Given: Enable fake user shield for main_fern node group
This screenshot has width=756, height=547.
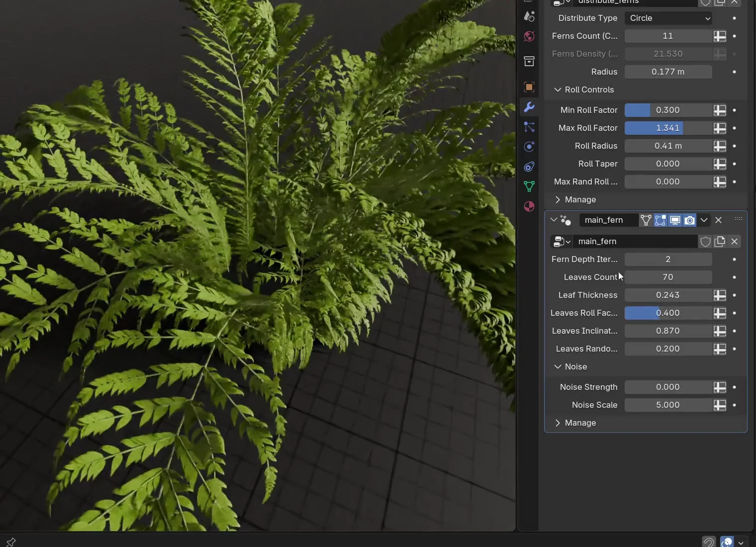Looking at the screenshot, I should (x=705, y=242).
